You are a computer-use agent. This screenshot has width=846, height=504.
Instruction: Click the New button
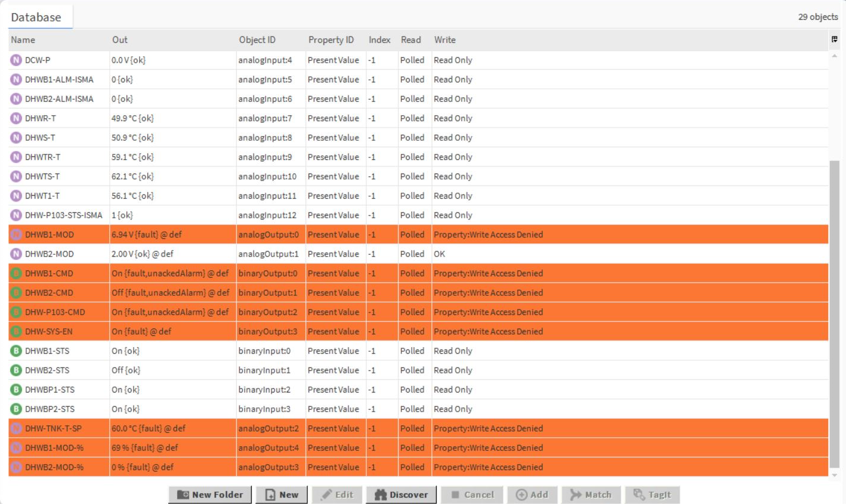click(x=282, y=494)
